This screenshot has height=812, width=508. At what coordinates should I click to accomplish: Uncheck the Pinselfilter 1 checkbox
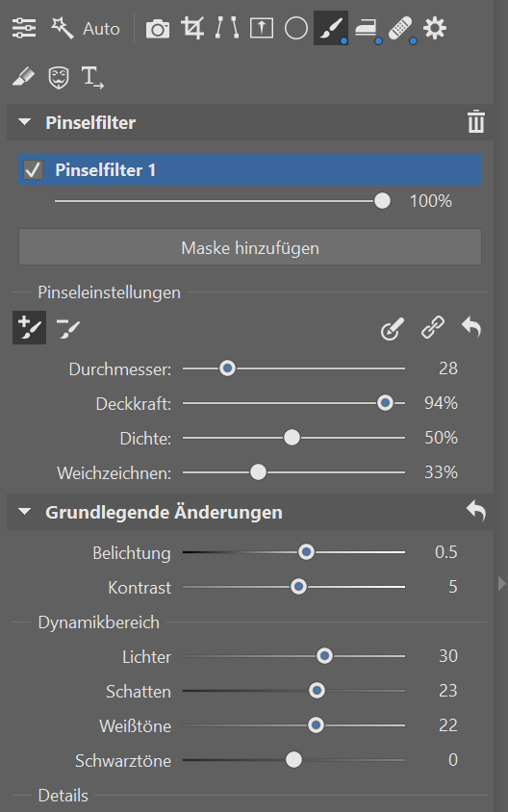33,170
